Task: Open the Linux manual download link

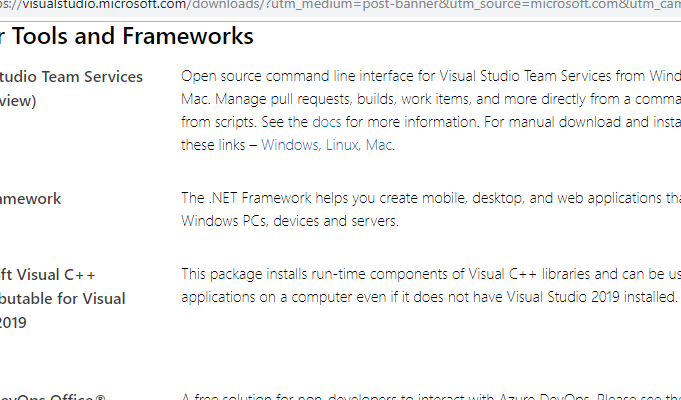Action: [x=342, y=145]
